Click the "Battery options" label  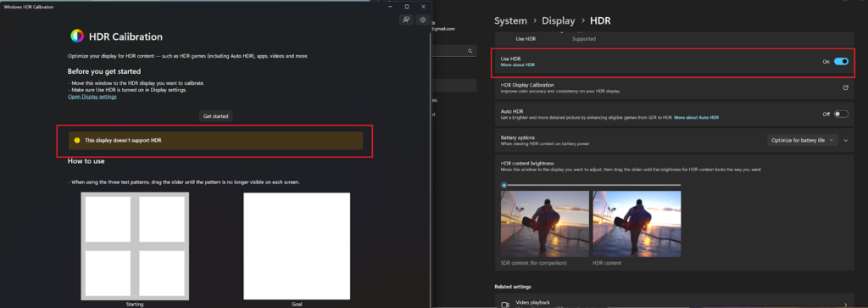point(517,137)
